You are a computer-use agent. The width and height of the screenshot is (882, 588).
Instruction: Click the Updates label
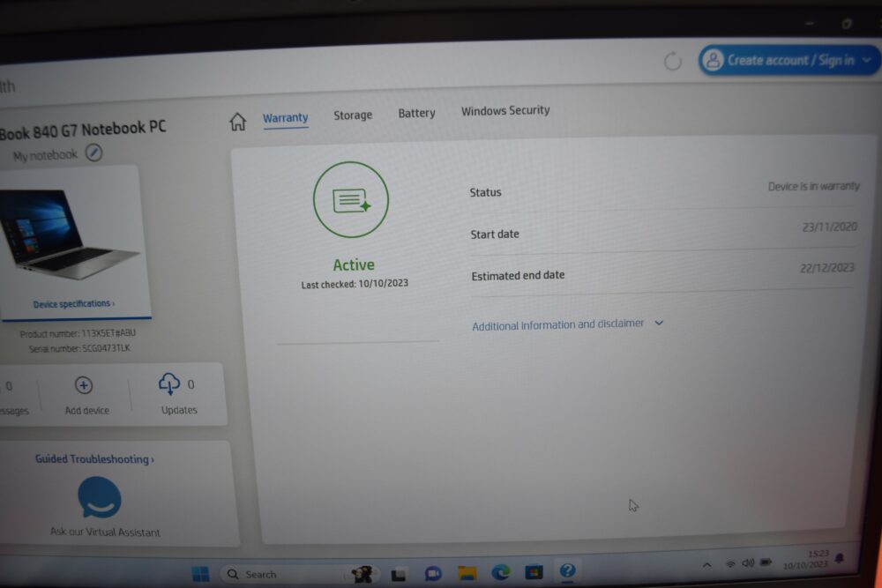point(179,410)
